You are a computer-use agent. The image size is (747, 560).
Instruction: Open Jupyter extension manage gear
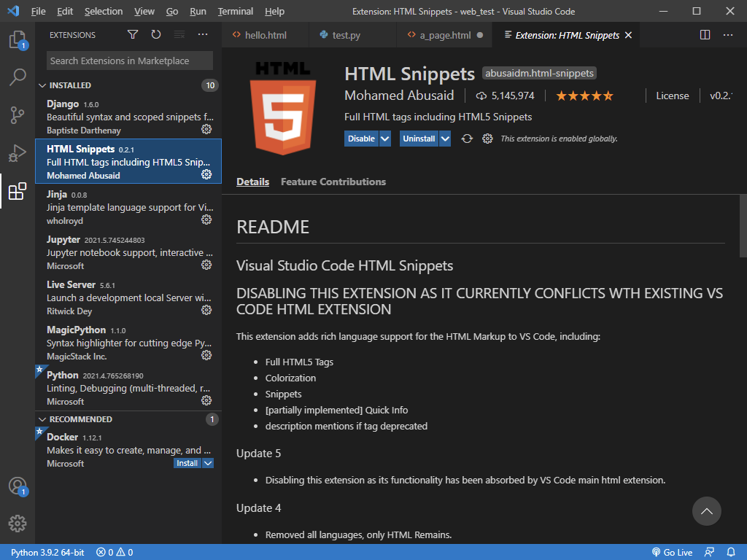206,265
